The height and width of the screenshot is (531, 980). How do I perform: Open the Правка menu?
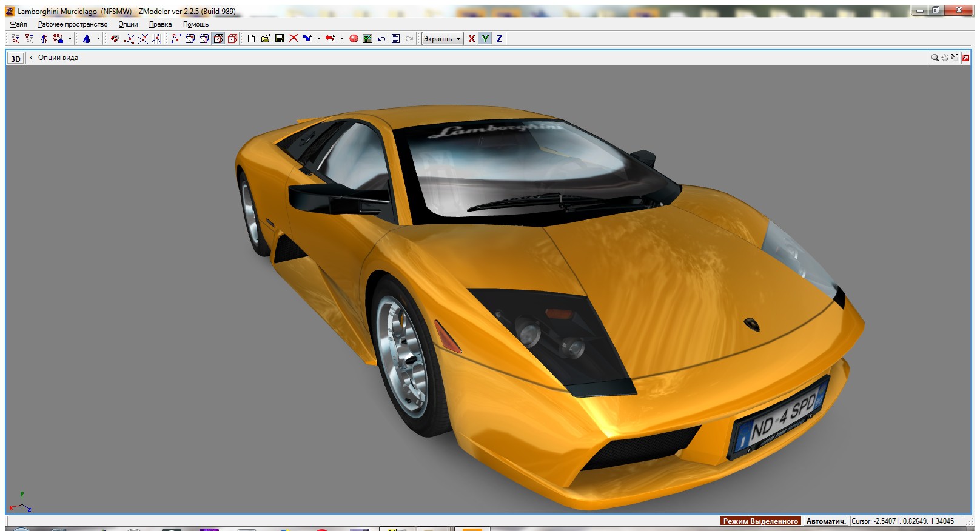click(161, 24)
